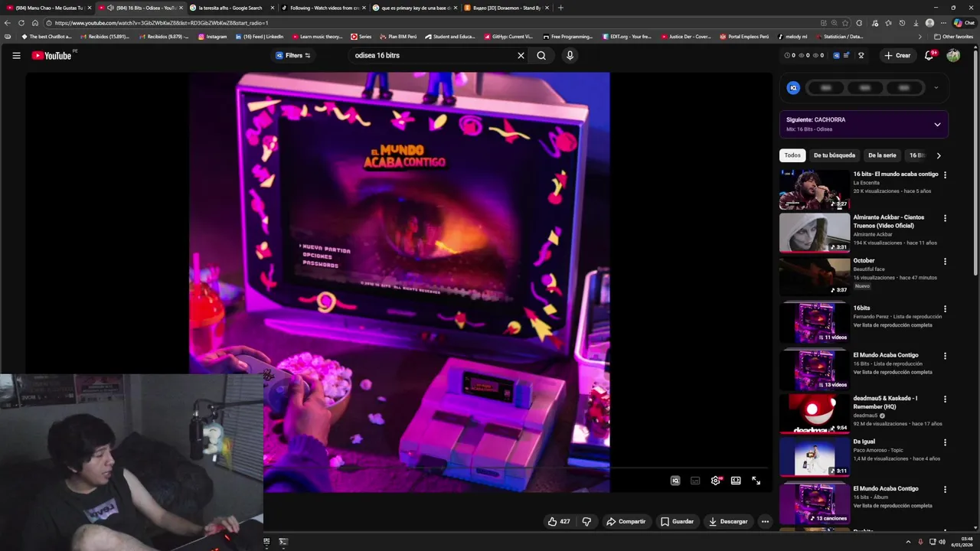Screen dimensions: 980x551
Task: Open a new browser tab
Action: [x=560, y=8]
